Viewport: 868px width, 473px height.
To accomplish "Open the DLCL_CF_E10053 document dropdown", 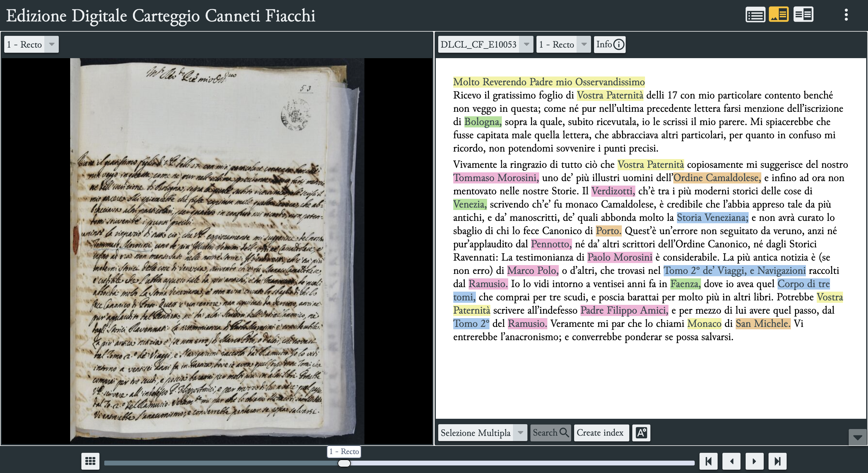I will 485,44.
